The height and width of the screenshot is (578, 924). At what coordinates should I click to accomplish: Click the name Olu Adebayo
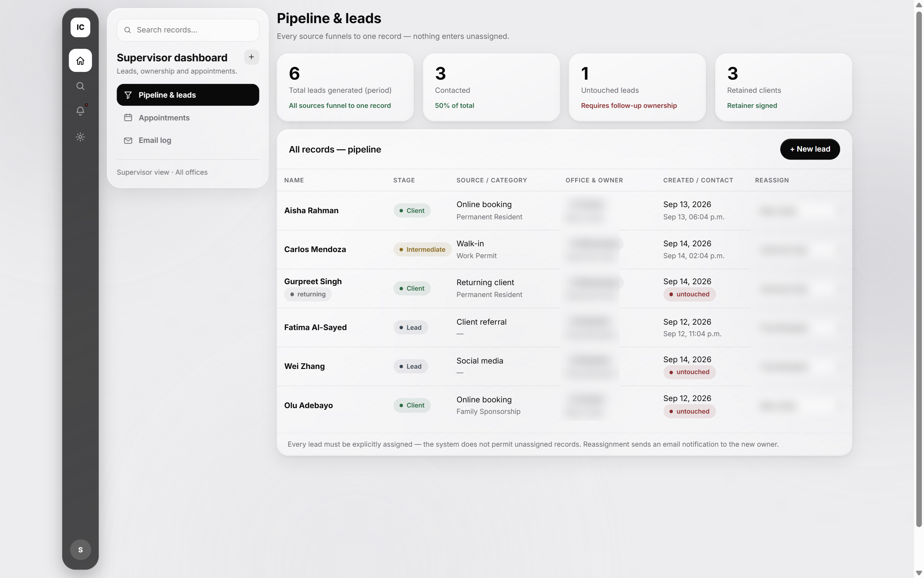309,405
